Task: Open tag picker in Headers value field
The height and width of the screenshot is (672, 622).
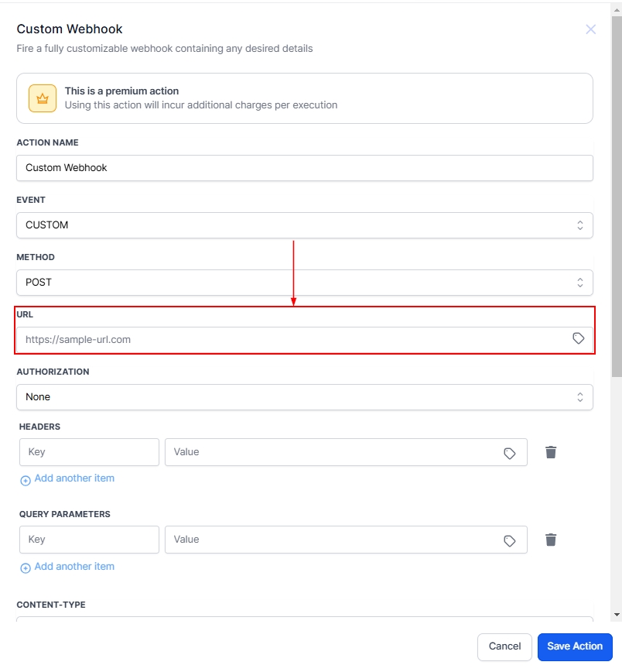Action: [x=509, y=453]
